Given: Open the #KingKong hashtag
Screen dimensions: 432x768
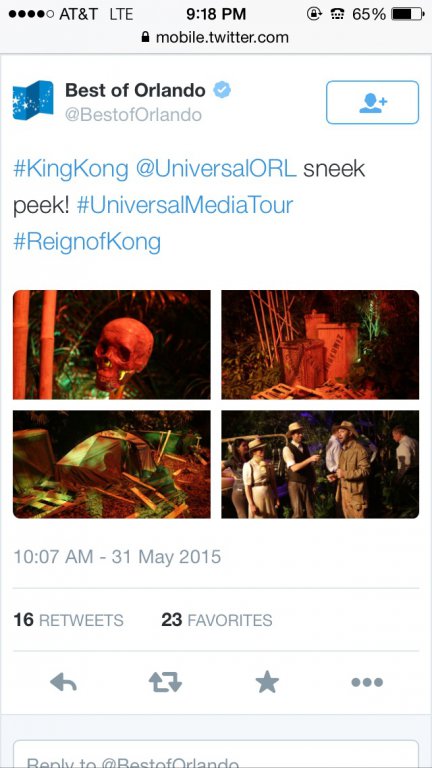Looking at the screenshot, I should click(x=71, y=169).
